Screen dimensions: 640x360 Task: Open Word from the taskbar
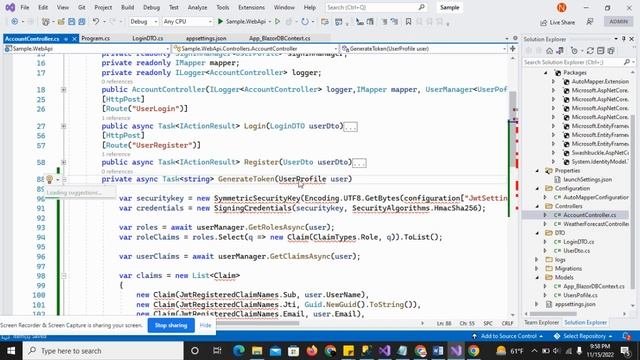click(x=438, y=351)
